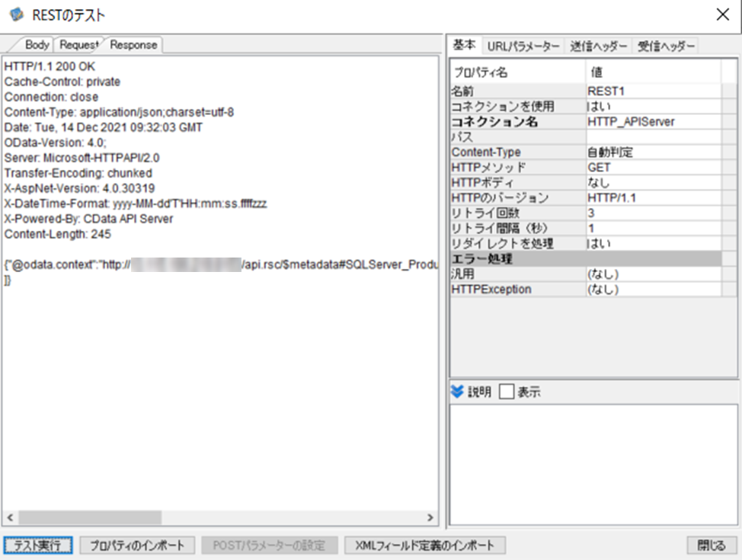Click the horizontal scrollbar left arrow
Viewport: 742px width, 560px height.
tap(10, 517)
